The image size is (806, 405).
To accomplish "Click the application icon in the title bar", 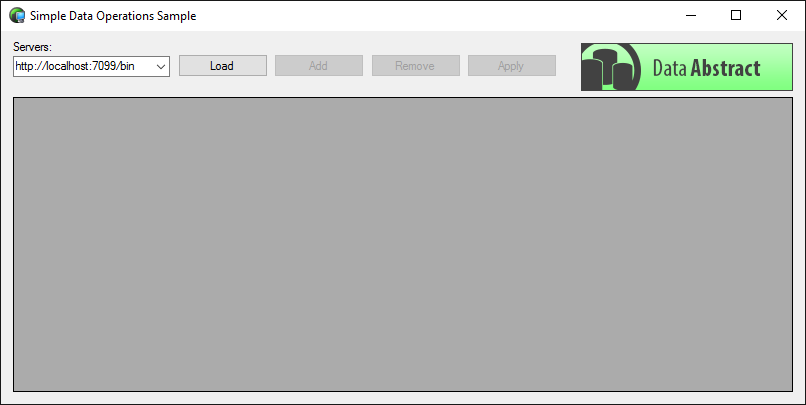I will click(x=16, y=15).
